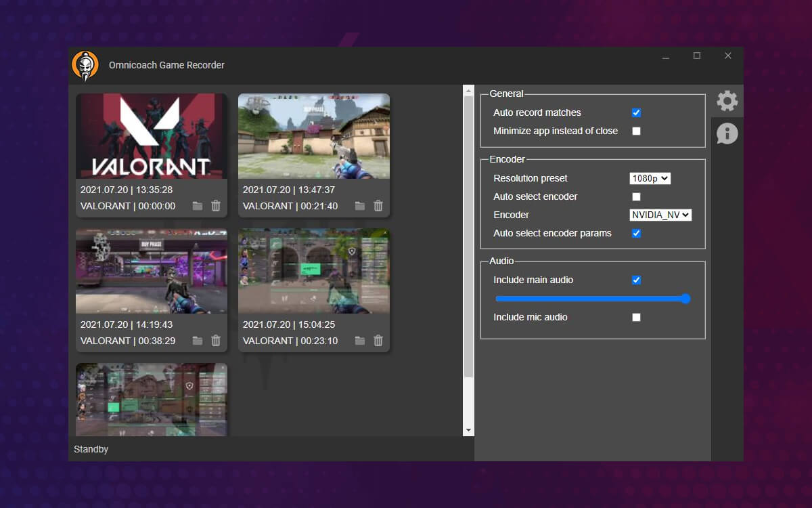The image size is (812, 508).
Task: Click the 'VALORANT | 00:23:10' label
Action: point(290,341)
